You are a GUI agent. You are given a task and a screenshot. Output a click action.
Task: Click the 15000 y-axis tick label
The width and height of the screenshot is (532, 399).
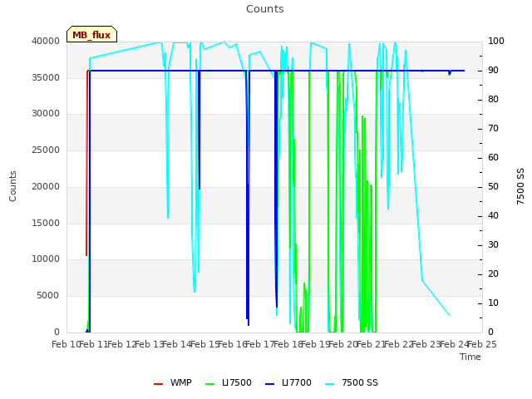46,224
